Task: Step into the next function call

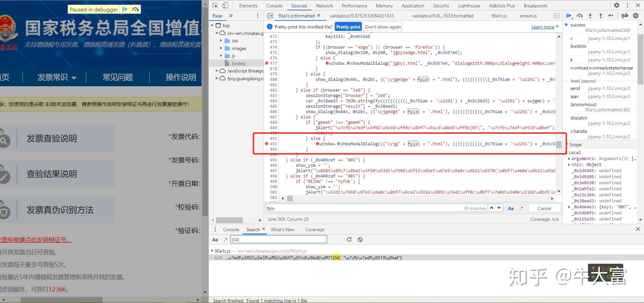Action: pos(590,15)
